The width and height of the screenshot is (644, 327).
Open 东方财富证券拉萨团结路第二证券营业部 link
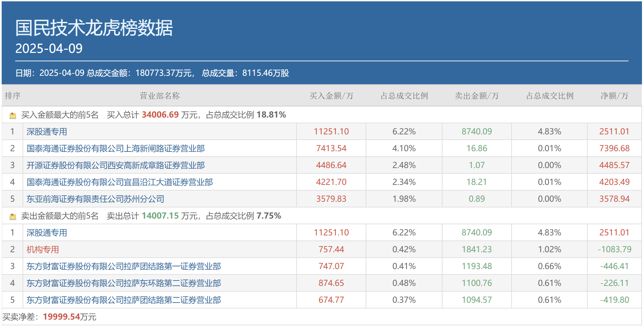tap(124, 300)
